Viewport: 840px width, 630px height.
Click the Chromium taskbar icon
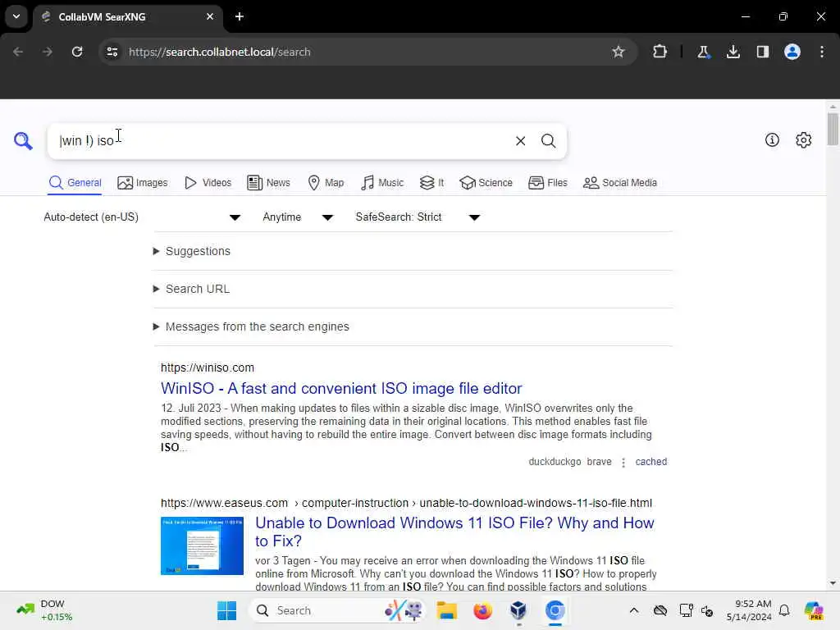click(x=555, y=610)
